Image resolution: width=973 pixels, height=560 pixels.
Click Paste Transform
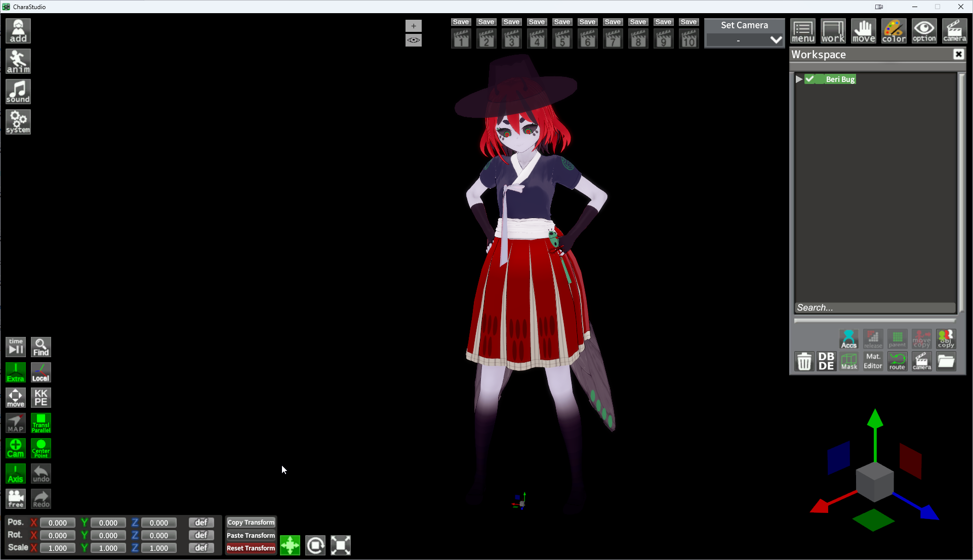(251, 535)
